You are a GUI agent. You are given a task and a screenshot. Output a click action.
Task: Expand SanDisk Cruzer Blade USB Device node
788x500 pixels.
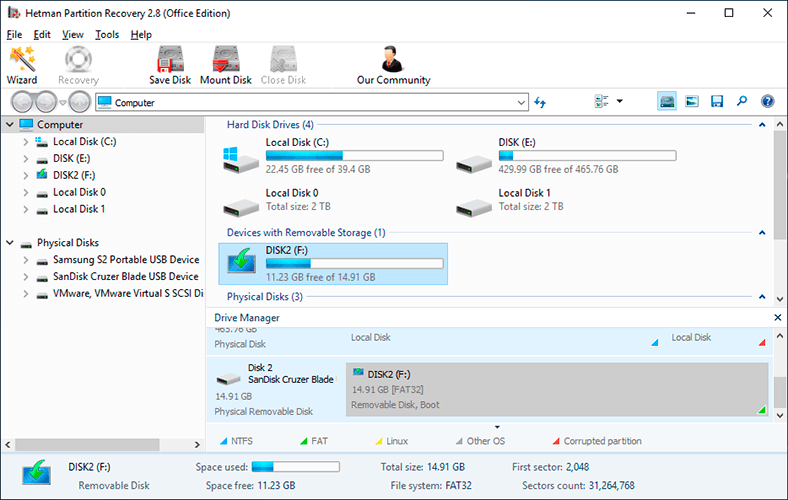tap(26, 276)
